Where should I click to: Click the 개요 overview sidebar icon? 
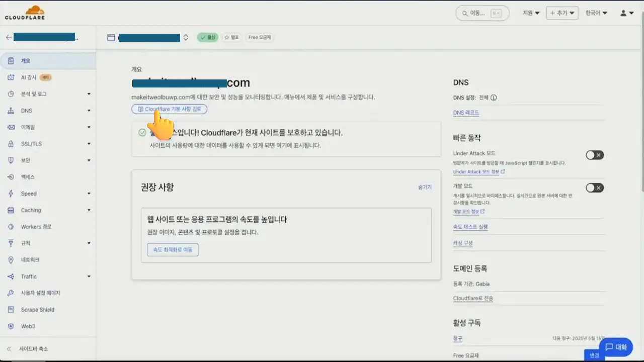click(11, 61)
